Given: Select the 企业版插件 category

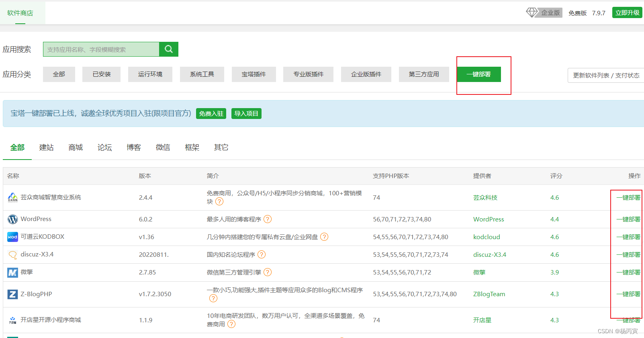Looking at the screenshot, I should (366, 74).
